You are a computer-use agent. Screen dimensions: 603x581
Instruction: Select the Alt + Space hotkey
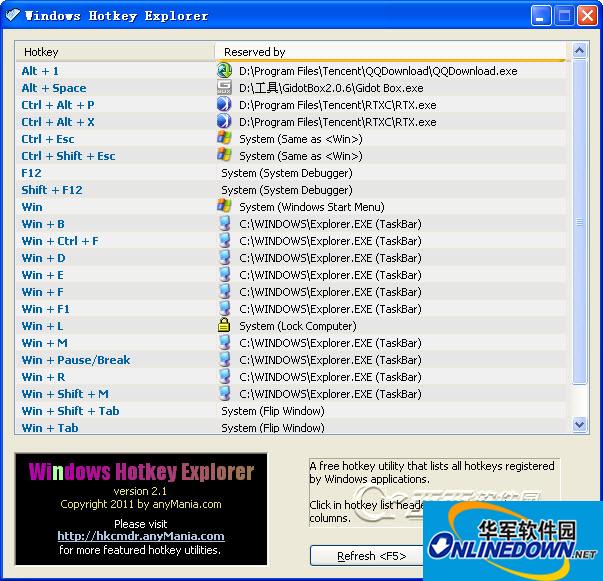[54, 88]
